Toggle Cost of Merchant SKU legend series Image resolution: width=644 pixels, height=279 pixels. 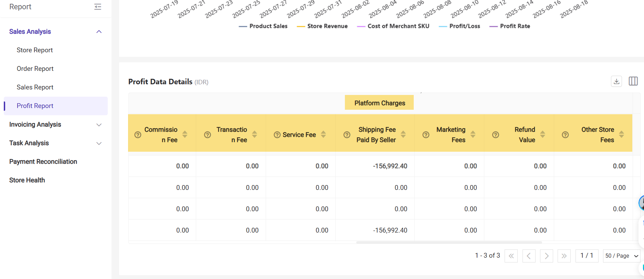tap(393, 26)
